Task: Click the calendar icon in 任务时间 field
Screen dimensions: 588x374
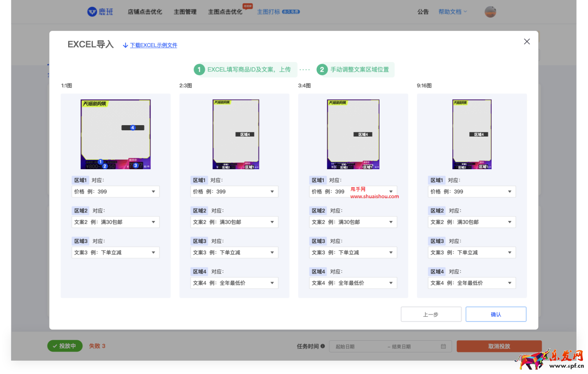Action: (x=443, y=347)
